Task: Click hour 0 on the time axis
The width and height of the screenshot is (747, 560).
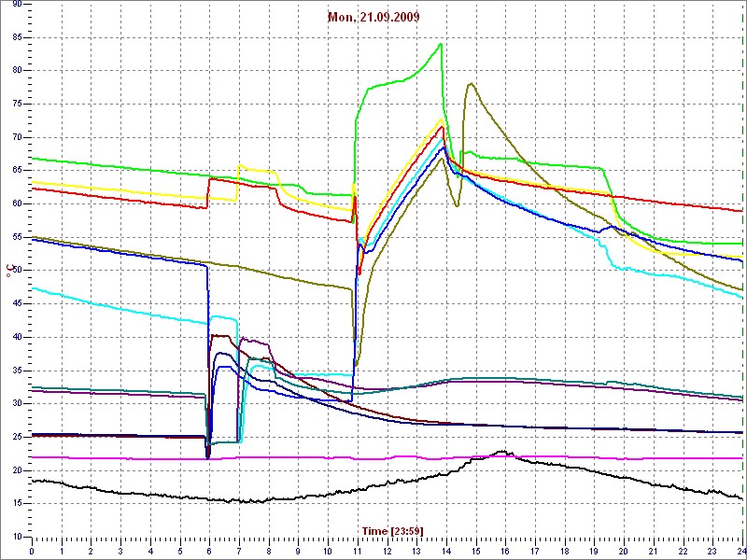Action: pos(32,551)
